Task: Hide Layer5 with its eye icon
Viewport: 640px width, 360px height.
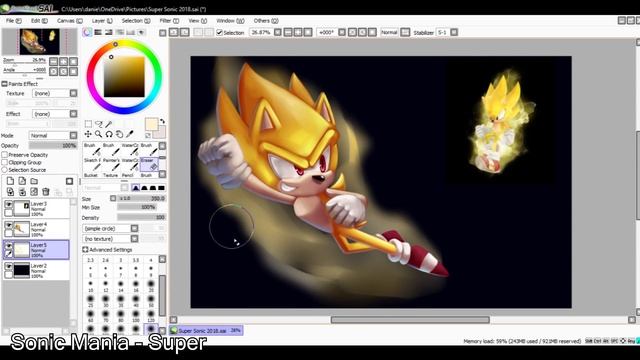Action: [x=8, y=246]
